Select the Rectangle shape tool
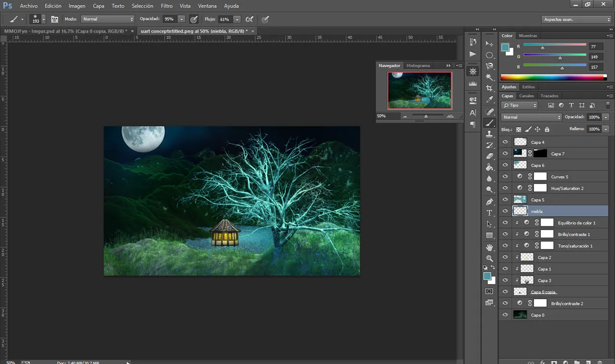This screenshot has height=364, width=615. [x=489, y=235]
